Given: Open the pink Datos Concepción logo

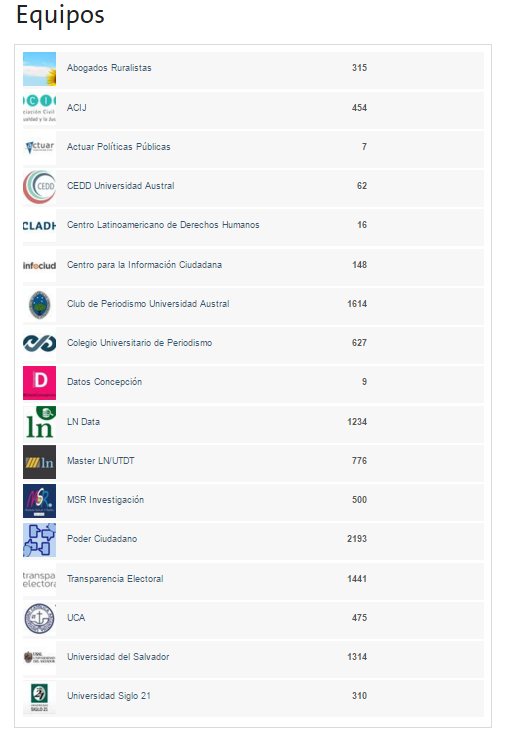Looking at the screenshot, I should [39, 383].
